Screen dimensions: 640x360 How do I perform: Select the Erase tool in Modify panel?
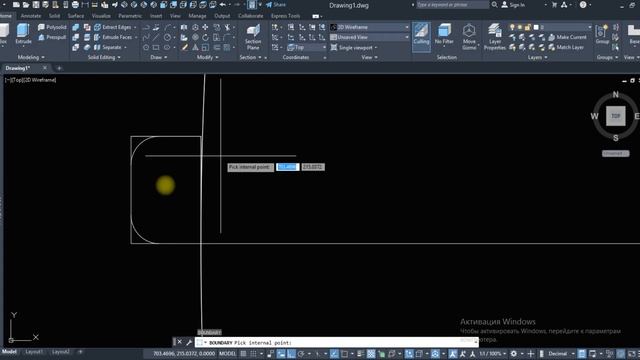pos(184,47)
